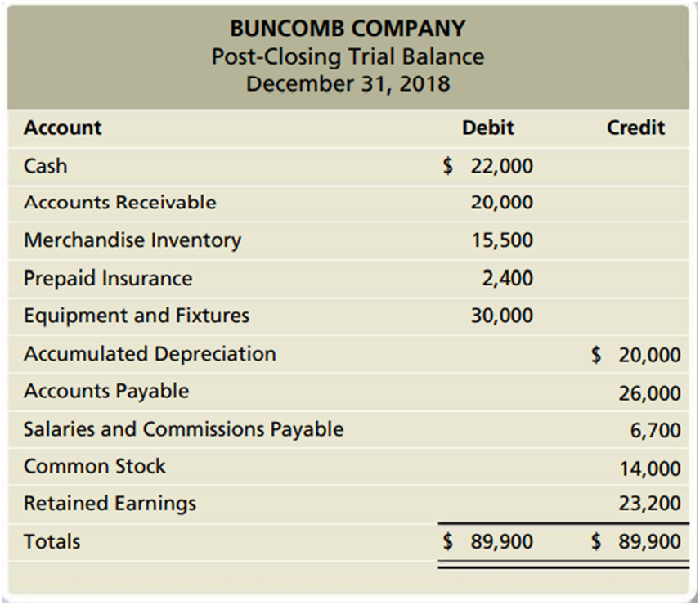Click the $20,000 Accumulated Depreciation credit
Screen dimensions: 700x605
[636, 355]
